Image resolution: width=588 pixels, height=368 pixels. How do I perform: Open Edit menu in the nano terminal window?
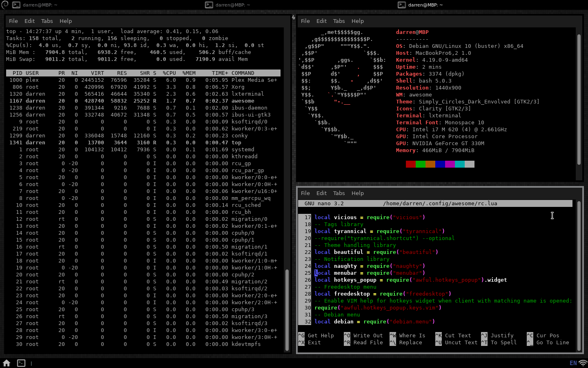click(x=321, y=193)
